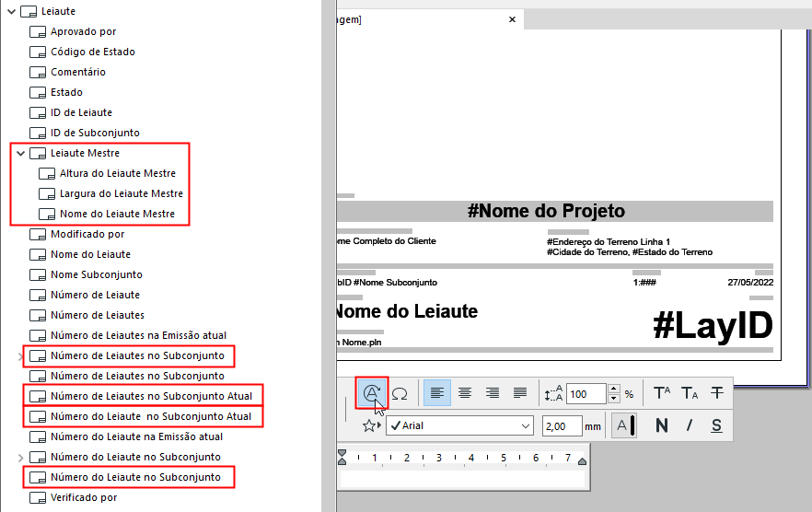Set paragraph alignment to center
812x512 pixels.
(465, 393)
